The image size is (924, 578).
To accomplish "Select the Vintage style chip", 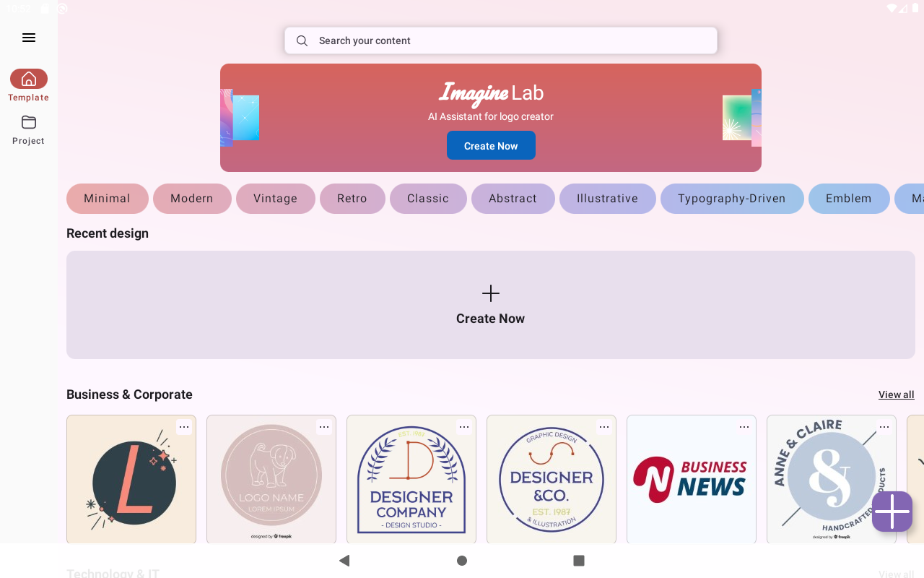I will 276,199.
